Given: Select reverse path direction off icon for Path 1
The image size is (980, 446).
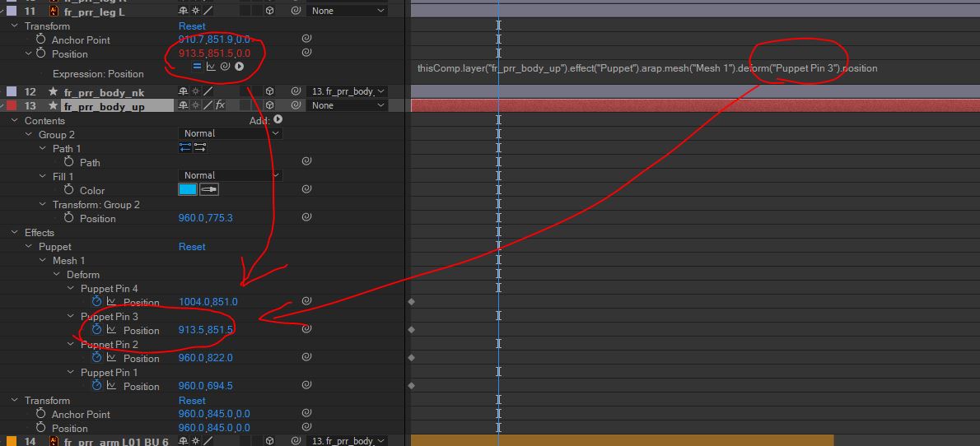Looking at the screenshot, I should [185, 147].
